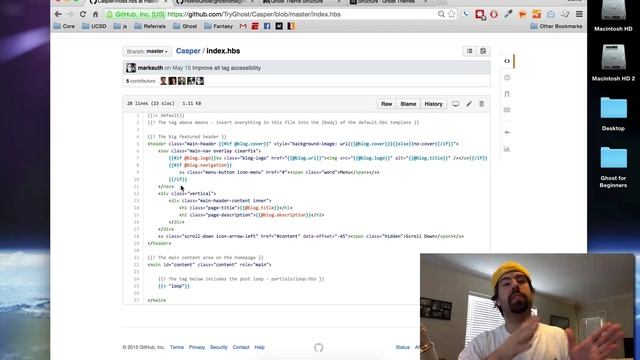Viewport: 640px width, 360px height.
Task: Click the Raw button
Action: [387, 104]
